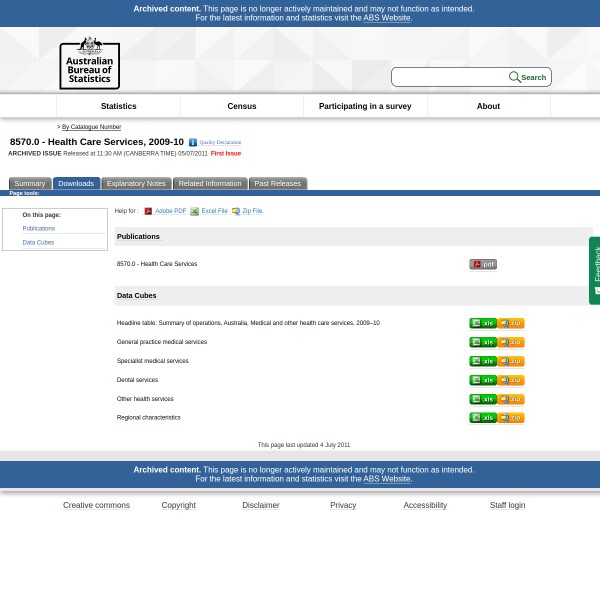This screenshot has height=600, width=600.
Task: Open the Census menu
Action: [242, 106]
